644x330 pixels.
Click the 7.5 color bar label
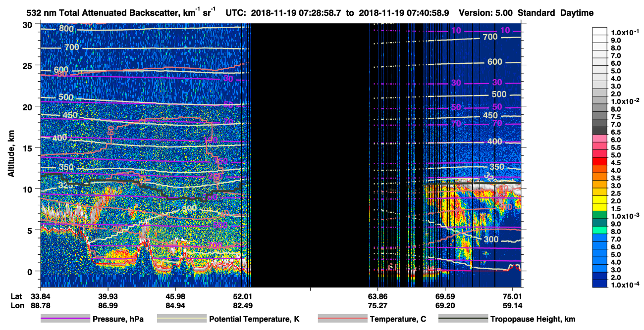[x=616, y=117]
